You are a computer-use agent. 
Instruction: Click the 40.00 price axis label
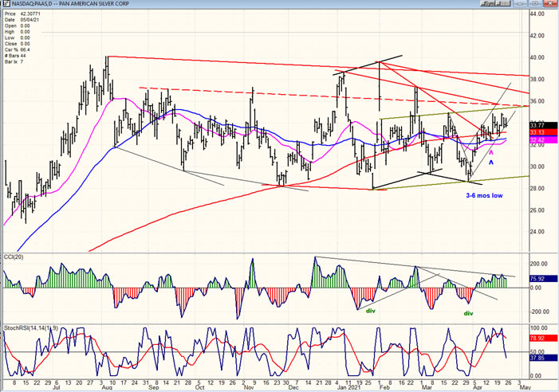pos(537,57)
